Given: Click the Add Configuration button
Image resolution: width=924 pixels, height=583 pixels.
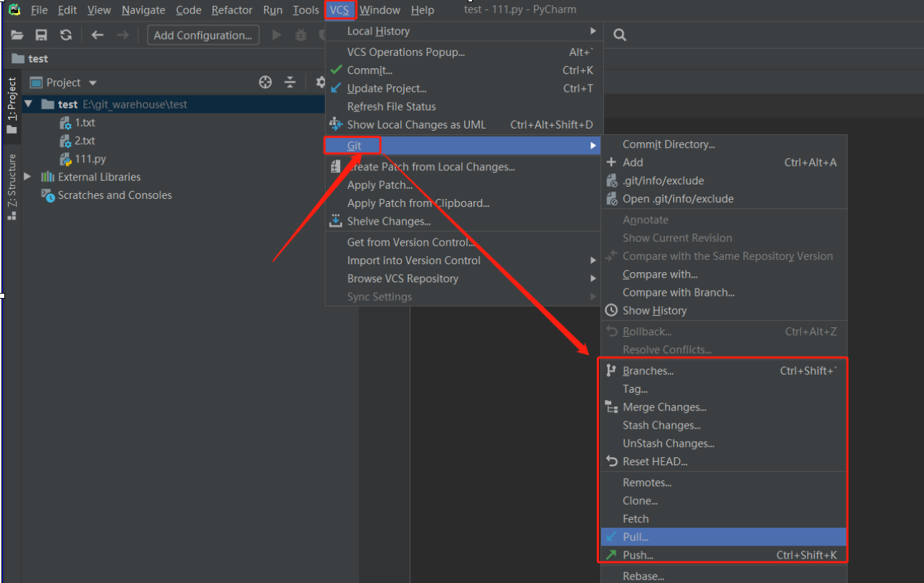Looking at the screenshot, I should click(203, 35).
